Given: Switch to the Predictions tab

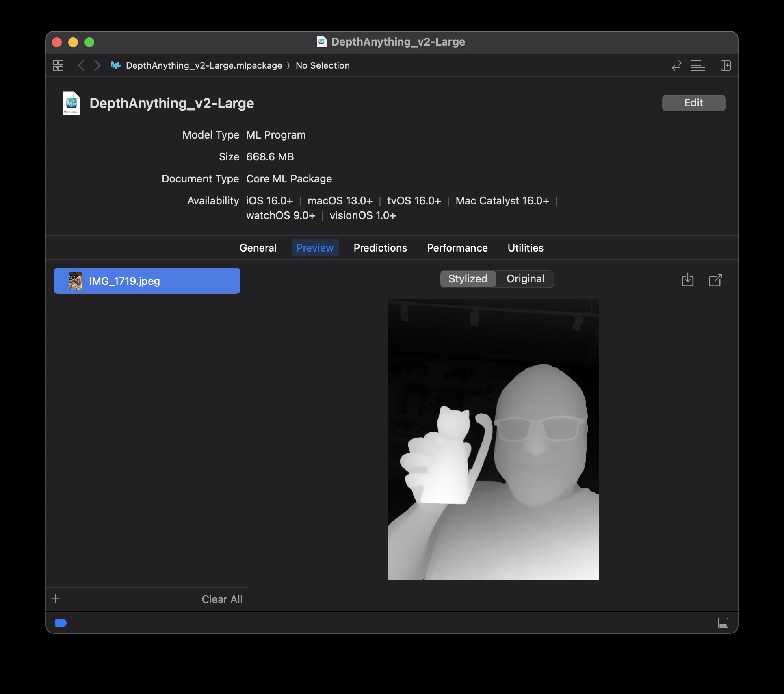Looking at the screenshot, I should [x=380, y=248].
